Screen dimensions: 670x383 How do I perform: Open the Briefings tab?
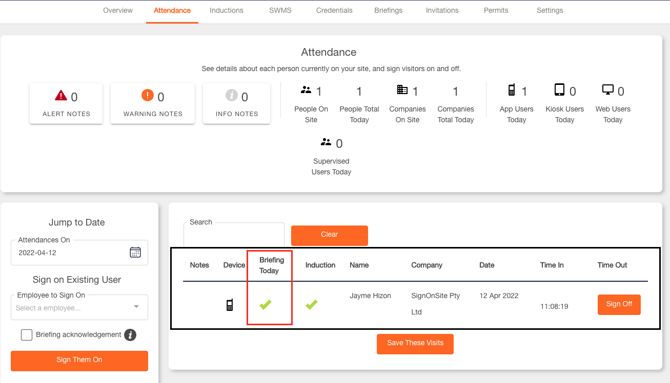coord(388,10)
